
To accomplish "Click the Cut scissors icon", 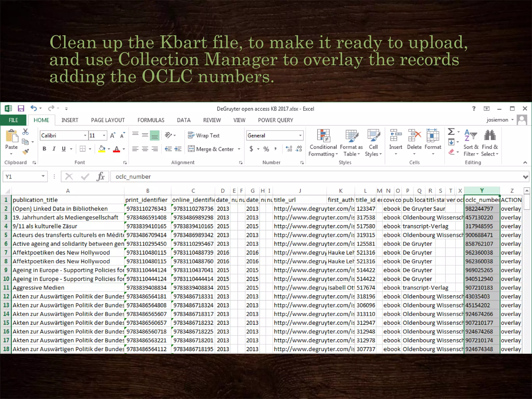I will click(x=25, y=132).
